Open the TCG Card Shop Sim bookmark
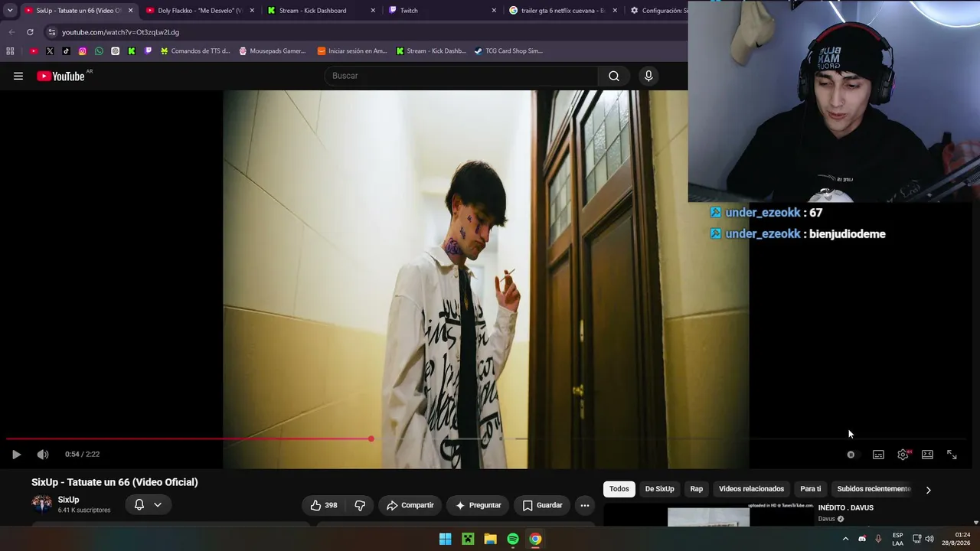The height and width of the screenshot is (551, 980). tap(508, 51)
